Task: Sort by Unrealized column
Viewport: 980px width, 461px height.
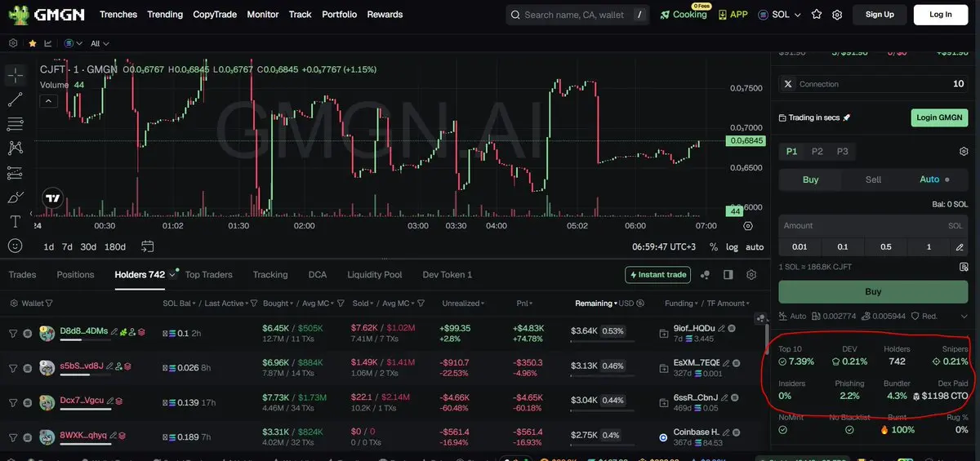Action: point(465,304)
